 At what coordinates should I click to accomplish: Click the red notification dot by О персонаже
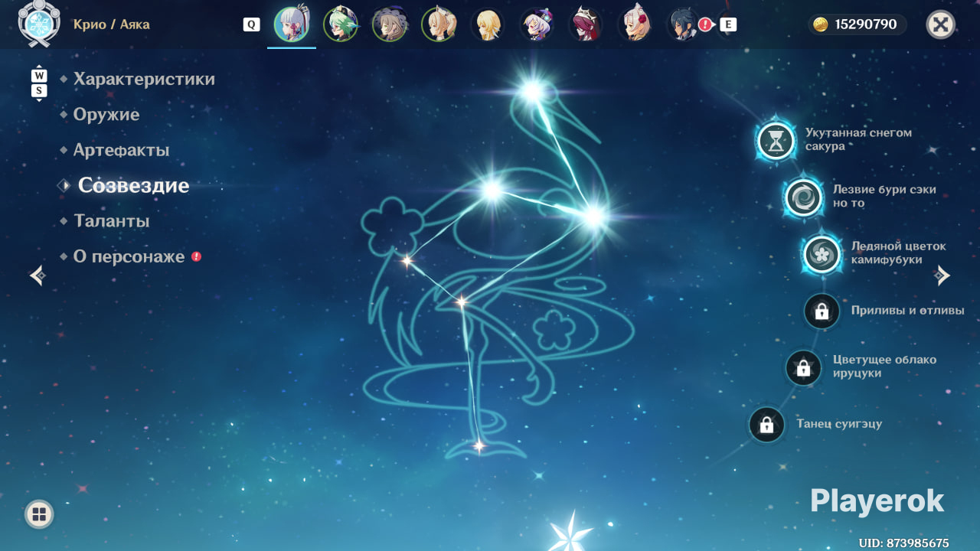pyautogui.click(x=196, y=256)
